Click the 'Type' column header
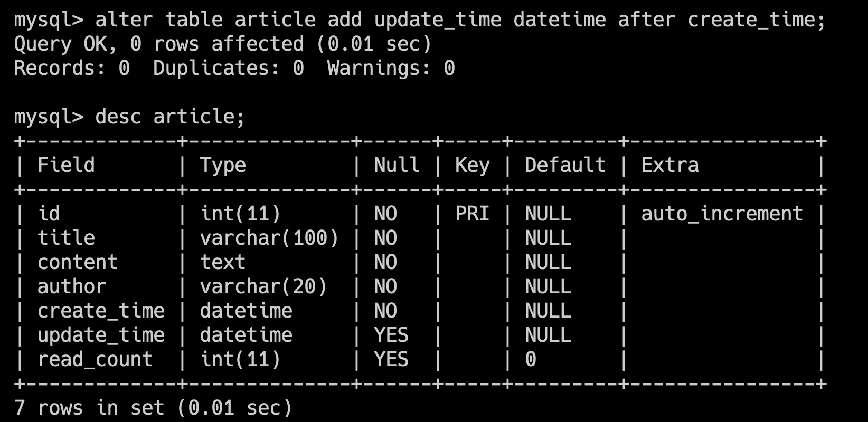The width and height of the screenshot is (868, 422). [x=223, y=166]
